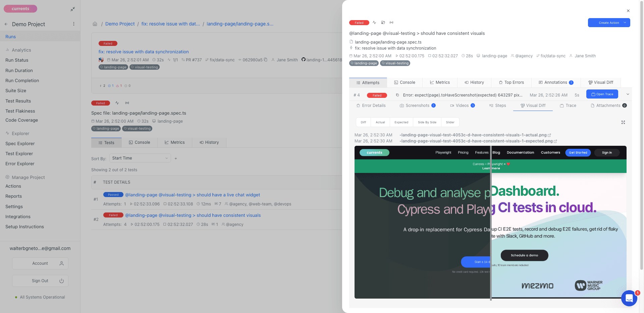The width and height of the screenshot is (644, 313).
Task: Copy the attempt #4 error message
Action: coord(397,95)
